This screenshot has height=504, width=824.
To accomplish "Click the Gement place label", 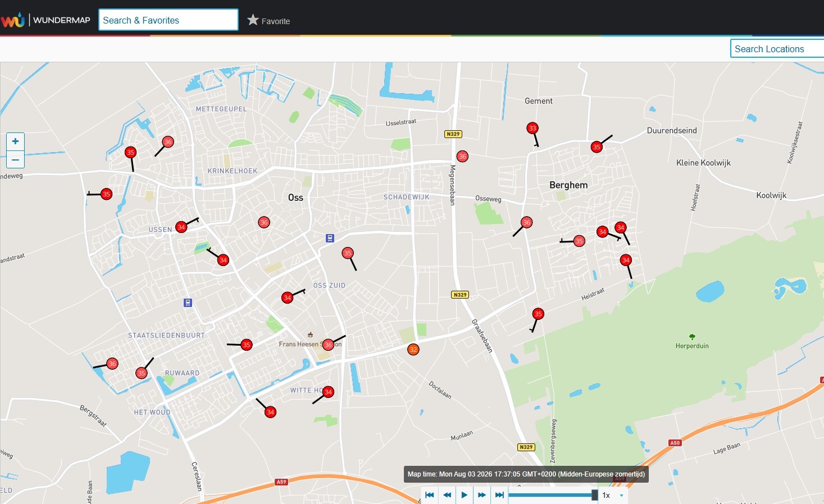I will tap(539, 101).
